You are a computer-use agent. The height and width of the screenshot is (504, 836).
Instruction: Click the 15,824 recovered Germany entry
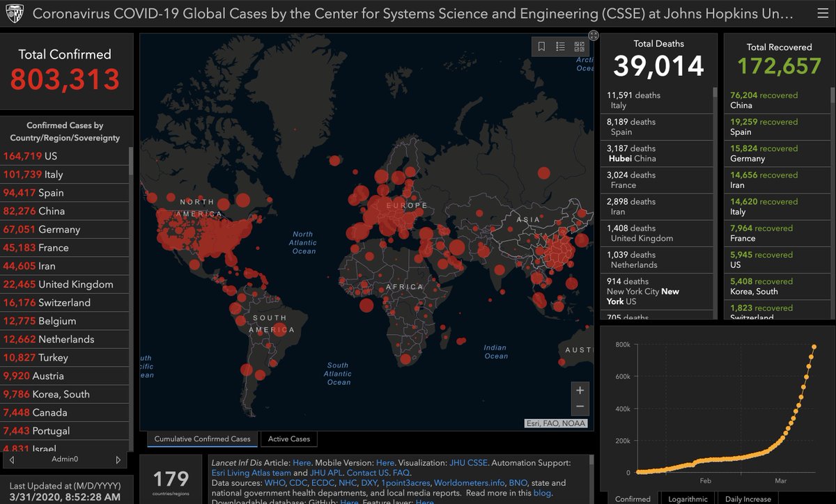[776, 153]
